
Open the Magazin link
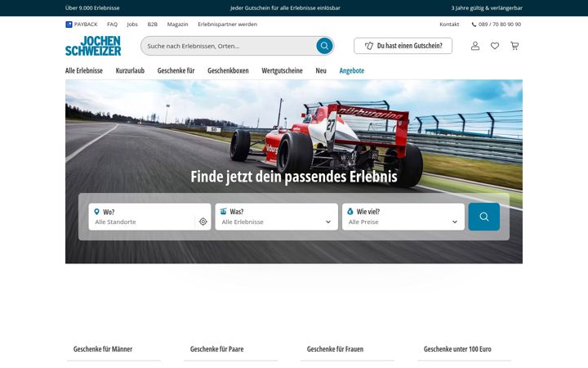[178, 25]
